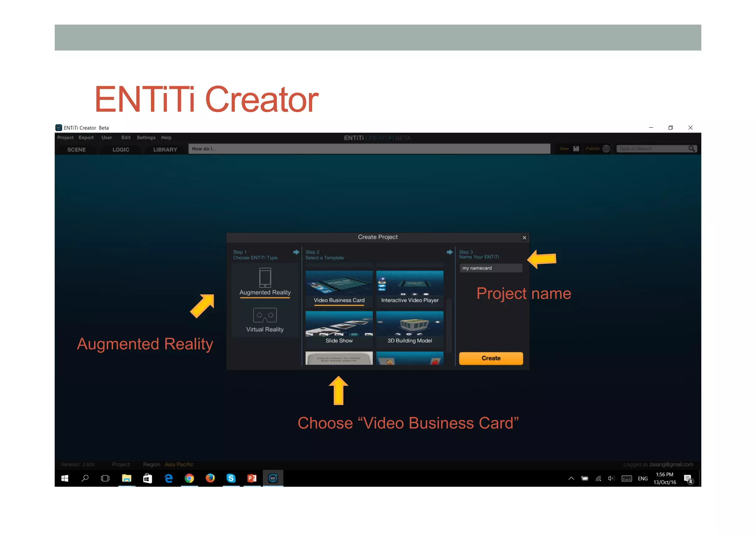Open the Project menu
This screenshot has height=534, width=756.
coord(65,138)
